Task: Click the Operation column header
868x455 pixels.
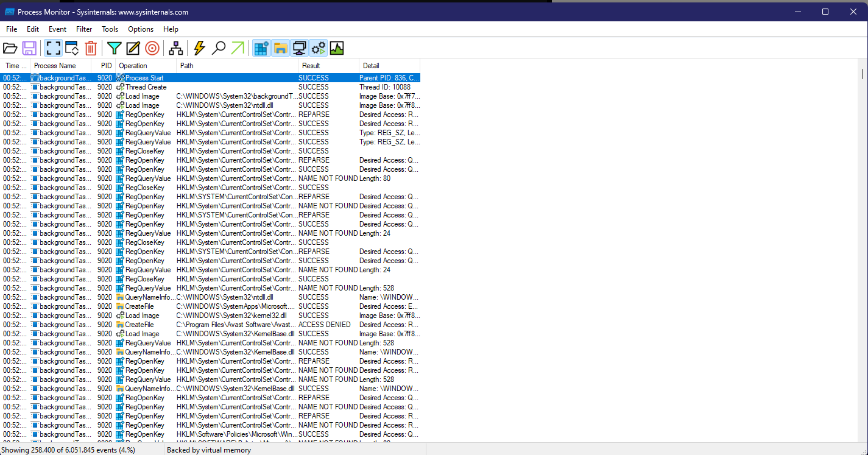Action: (x=146, y=66)
